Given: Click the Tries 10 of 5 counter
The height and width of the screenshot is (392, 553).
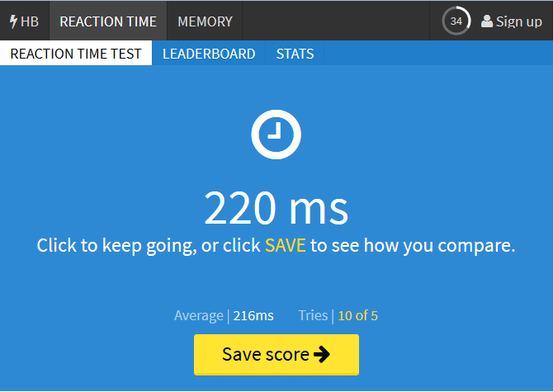Looking at the screenshot, I should coord(338,316).
